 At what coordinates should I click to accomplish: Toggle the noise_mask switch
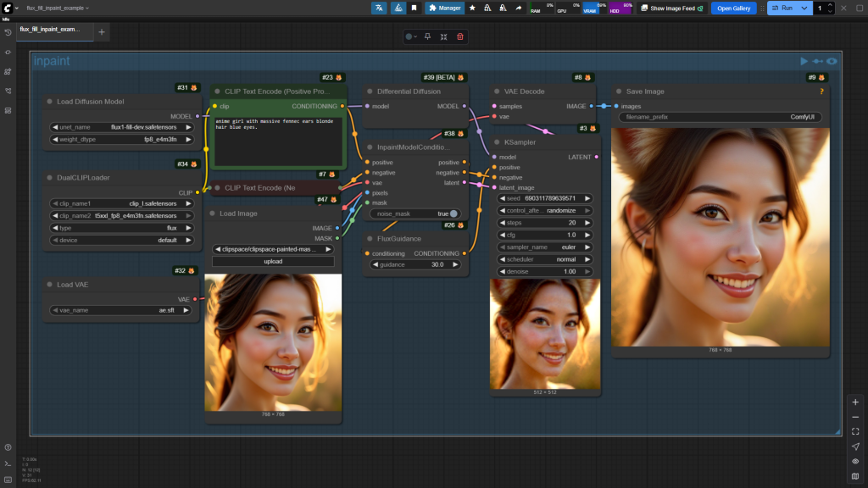tap(453, 213)
